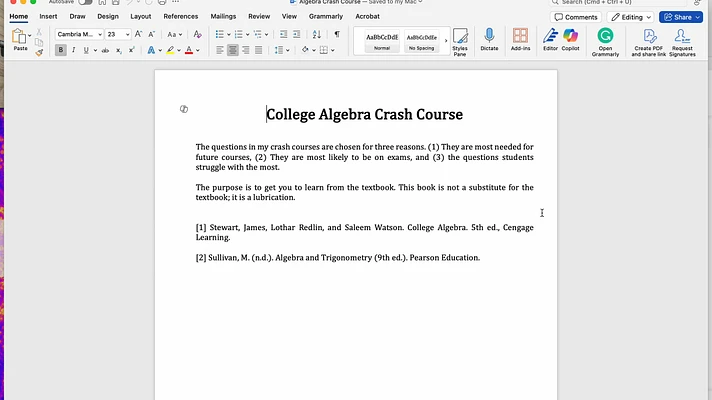Decrease font size with smaller A
Image resolution: width=712 pixels, height=400 pixels.
click(152, 35)
